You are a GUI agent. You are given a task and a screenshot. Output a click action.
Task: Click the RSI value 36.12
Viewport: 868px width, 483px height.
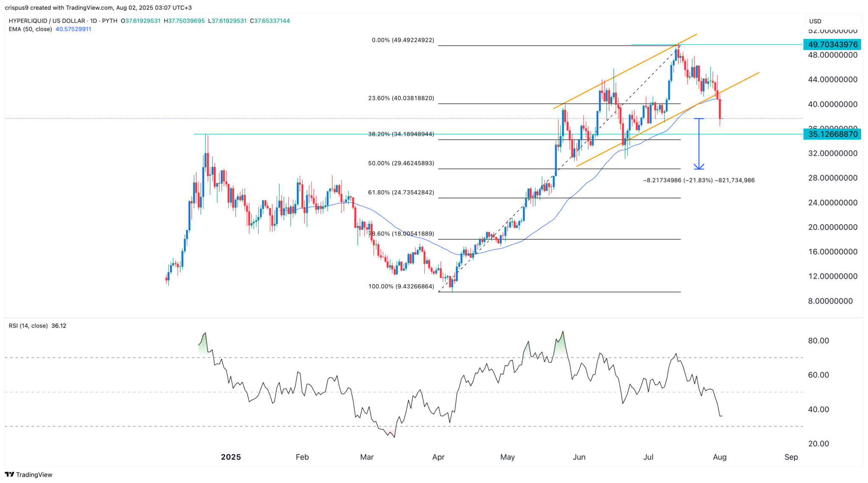pyautogui.click(x=59, y=326)
